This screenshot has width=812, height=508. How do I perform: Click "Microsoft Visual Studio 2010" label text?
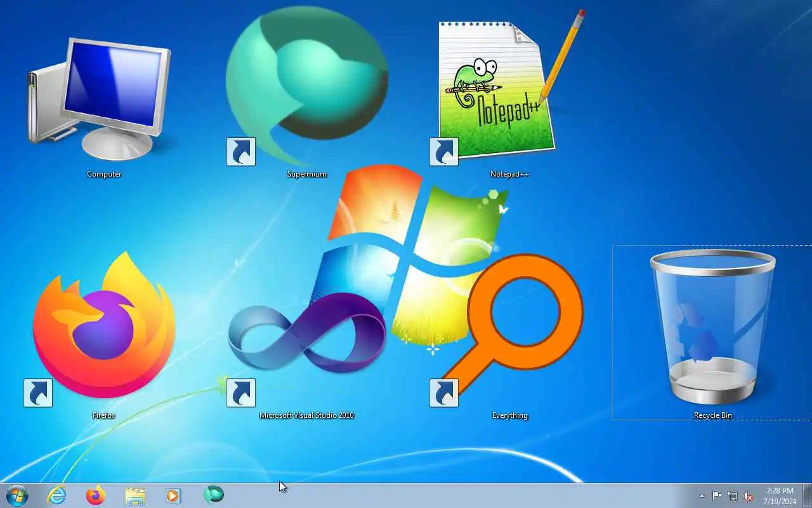click(306, 415)
